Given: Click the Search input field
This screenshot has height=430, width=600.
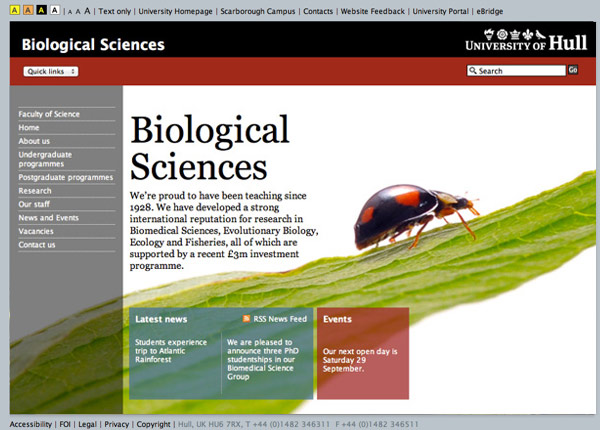Looking at the screenshot, I should click(x=516, y=71).
